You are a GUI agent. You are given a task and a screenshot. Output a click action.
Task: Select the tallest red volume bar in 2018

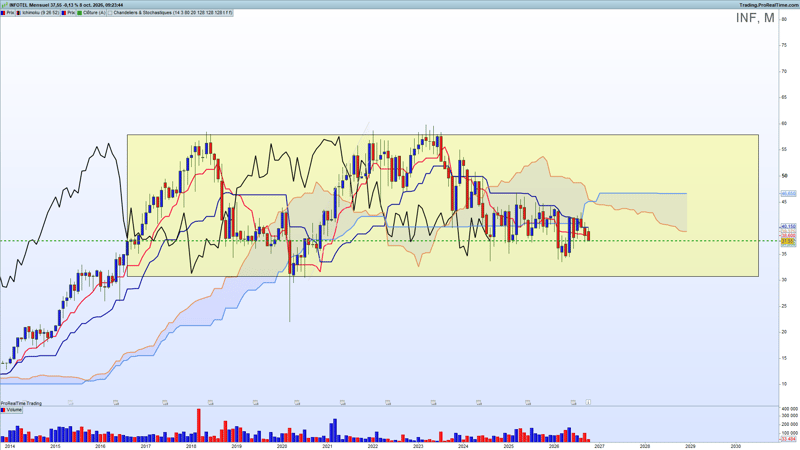point(198,425)
